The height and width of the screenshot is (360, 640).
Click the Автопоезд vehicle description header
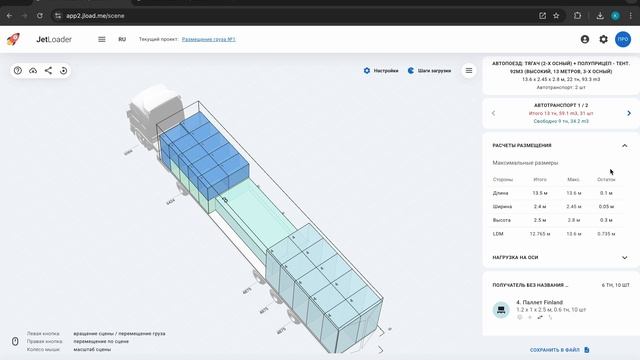[x=561, y=67]
